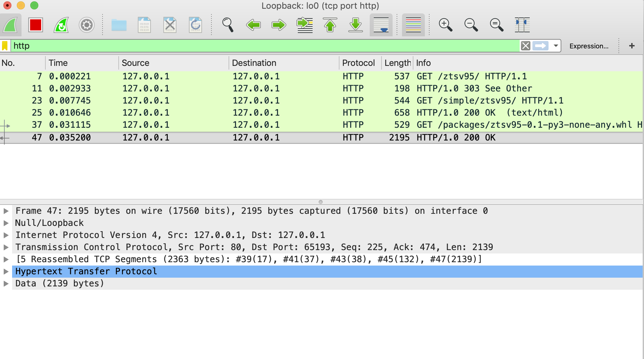
Task: Jump to the last packet in capture
Action: [x=355, y=25]
